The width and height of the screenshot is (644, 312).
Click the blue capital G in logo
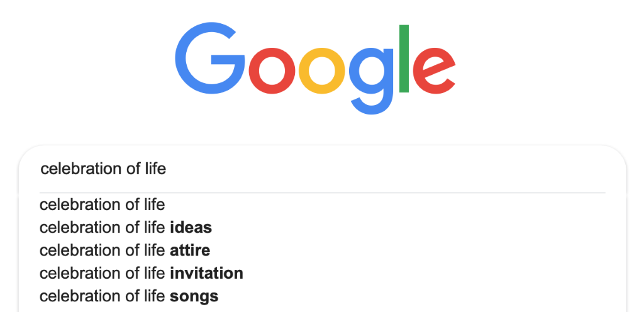210,58
